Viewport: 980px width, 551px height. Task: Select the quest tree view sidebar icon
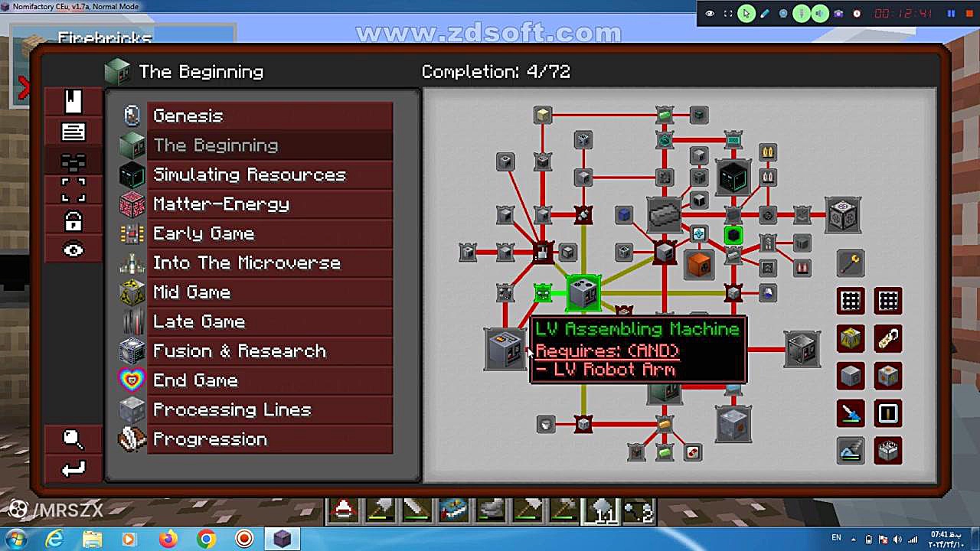73,161
